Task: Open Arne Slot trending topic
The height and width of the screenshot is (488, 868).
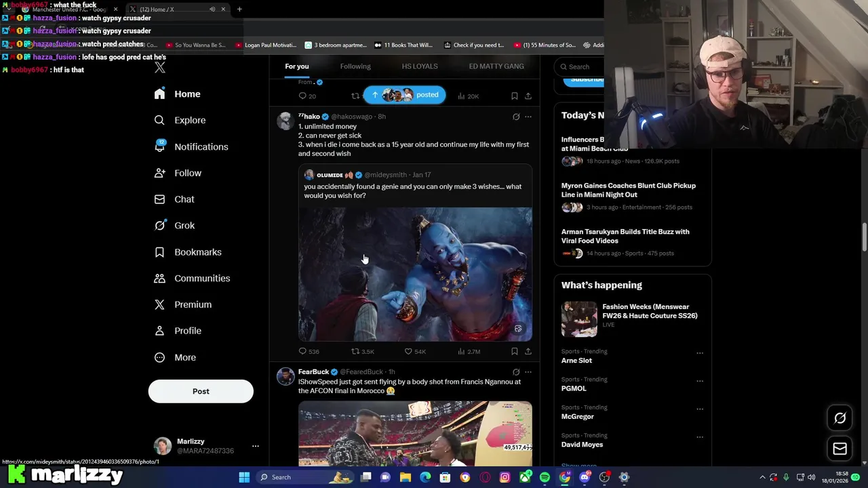Action: coord(576,361)
